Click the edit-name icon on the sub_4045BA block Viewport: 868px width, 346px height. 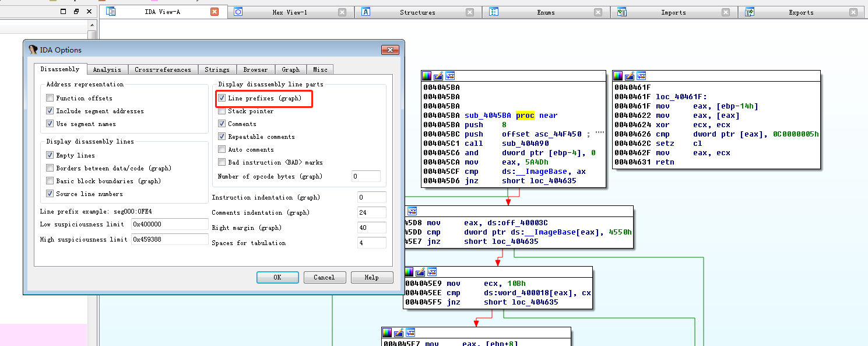coord(438,76)
